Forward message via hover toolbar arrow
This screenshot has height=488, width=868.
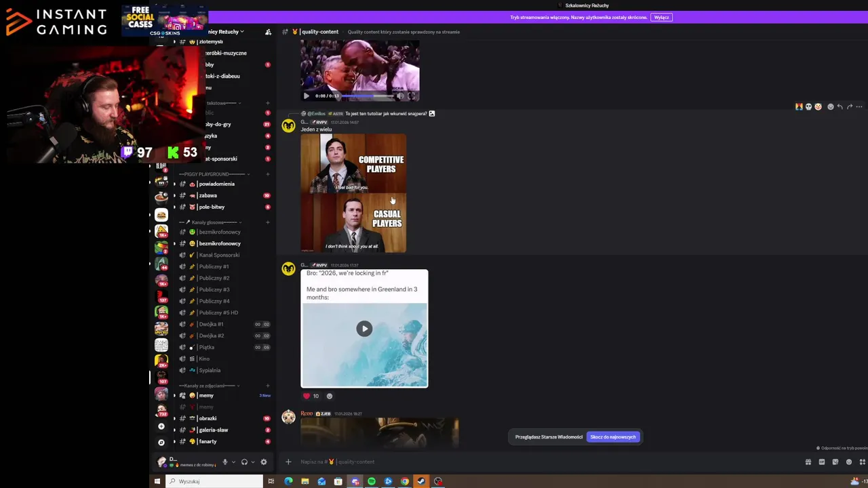pyautogui.click(x=850, y=106)
